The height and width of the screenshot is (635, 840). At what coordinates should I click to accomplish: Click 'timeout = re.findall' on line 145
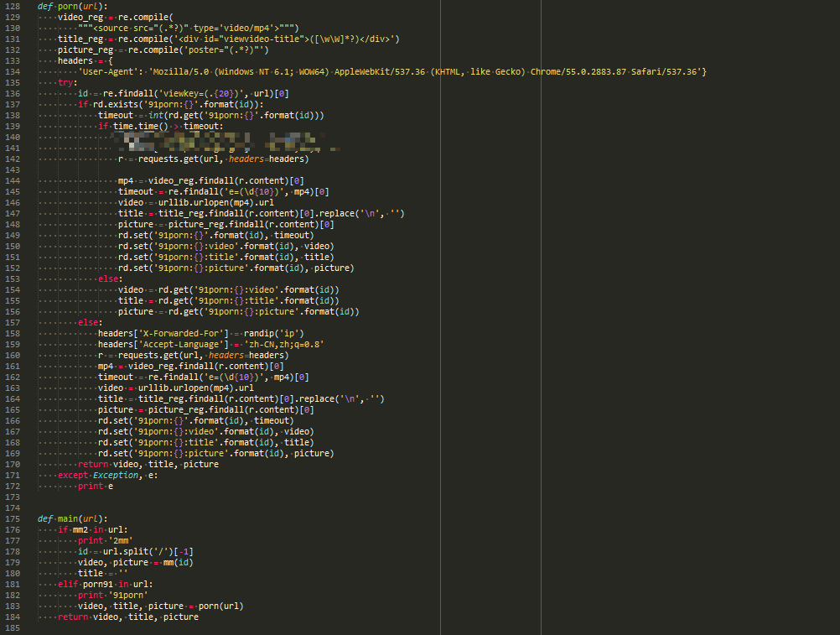pyautogui.click(x=223, y=192)
